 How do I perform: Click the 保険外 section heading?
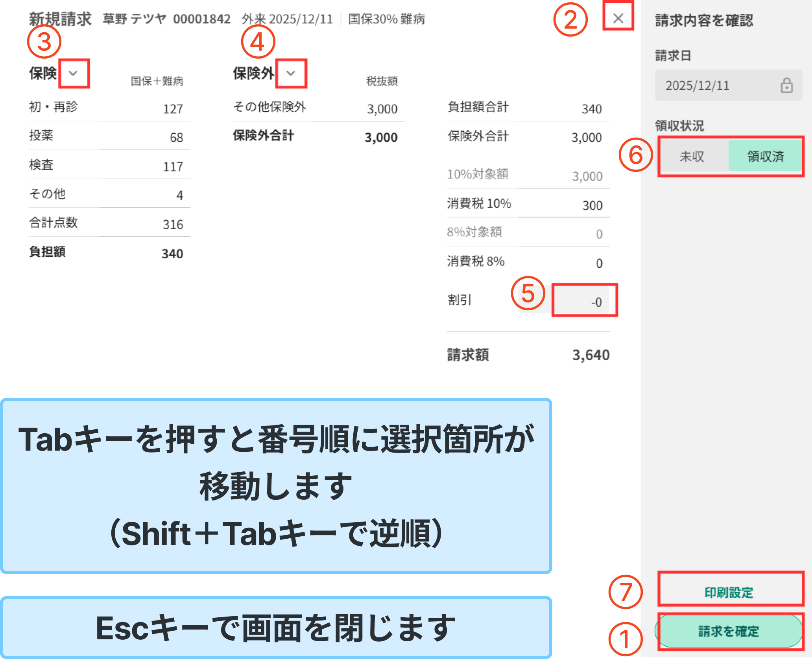pos(253,74)
